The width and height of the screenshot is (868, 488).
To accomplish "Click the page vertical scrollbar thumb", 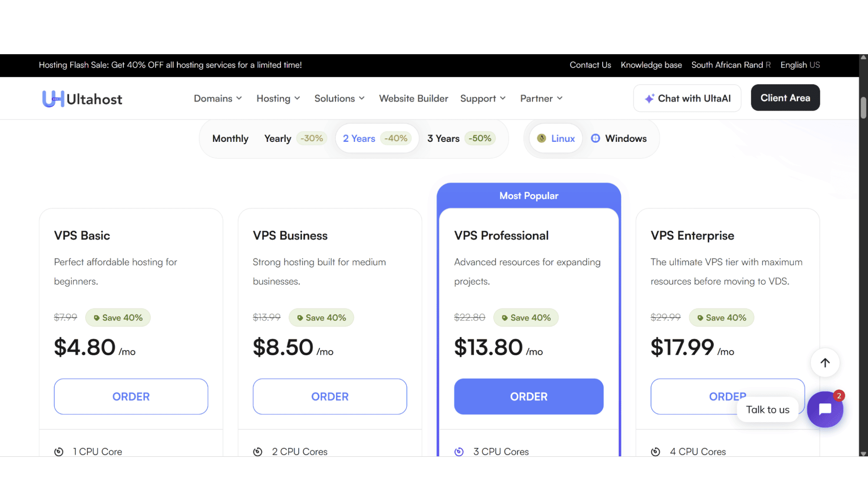I will point(863,108).
